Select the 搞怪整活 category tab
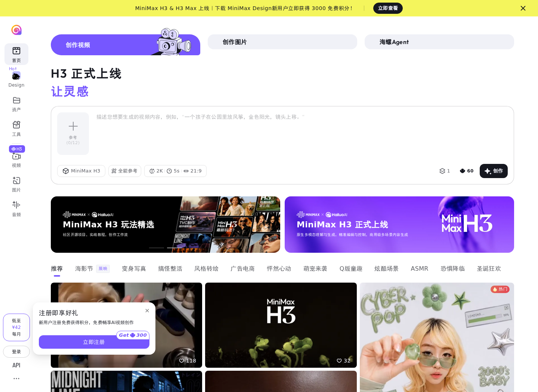The image size is (538, 392). click(x=170, y=269)
